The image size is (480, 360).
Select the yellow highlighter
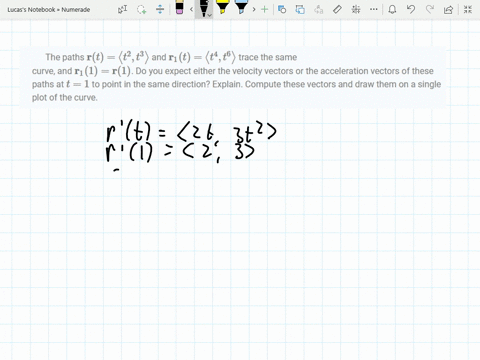click(222, 8)
